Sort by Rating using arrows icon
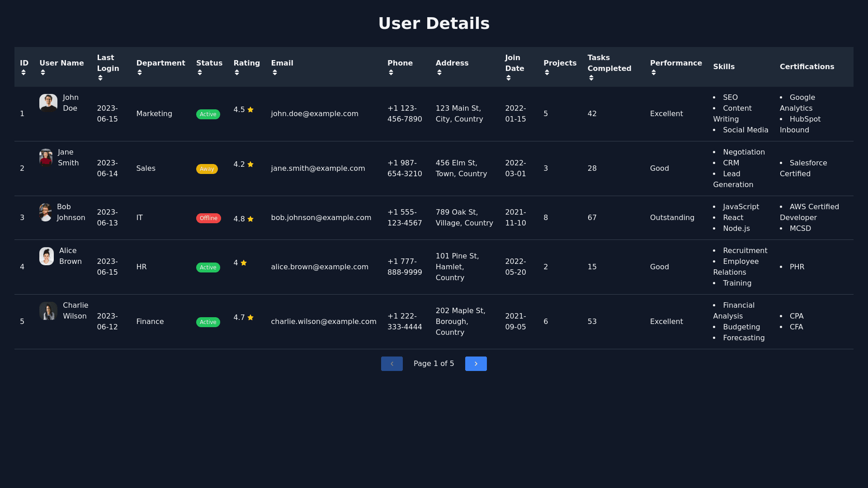 (x=237, y=73)
